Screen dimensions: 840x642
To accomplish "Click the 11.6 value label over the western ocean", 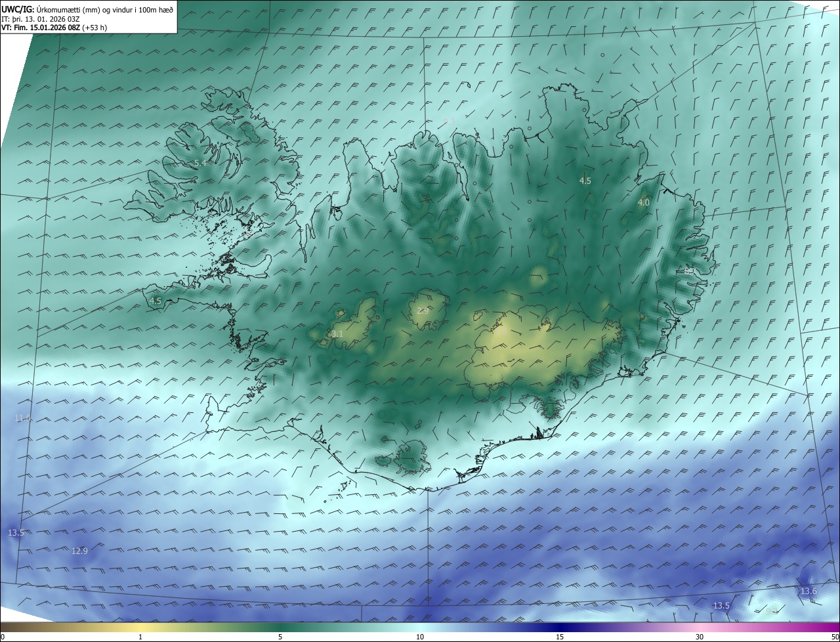I will tap(22, 418).
